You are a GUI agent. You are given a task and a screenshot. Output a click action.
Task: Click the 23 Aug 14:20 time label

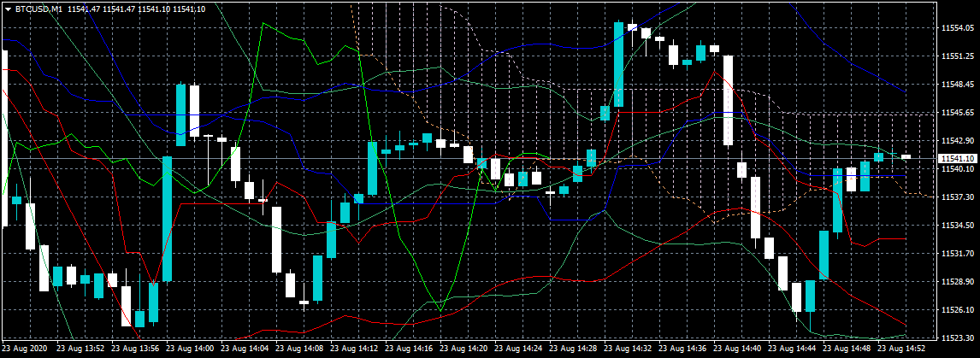pos(462,348)
